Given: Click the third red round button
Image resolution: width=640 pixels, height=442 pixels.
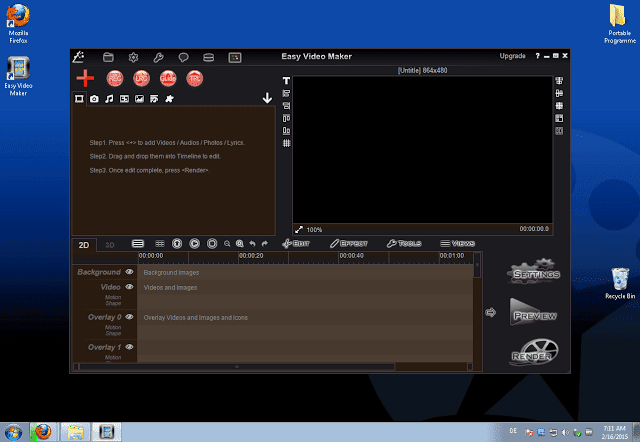Looking at the screenshot, I should click(168, 78).
